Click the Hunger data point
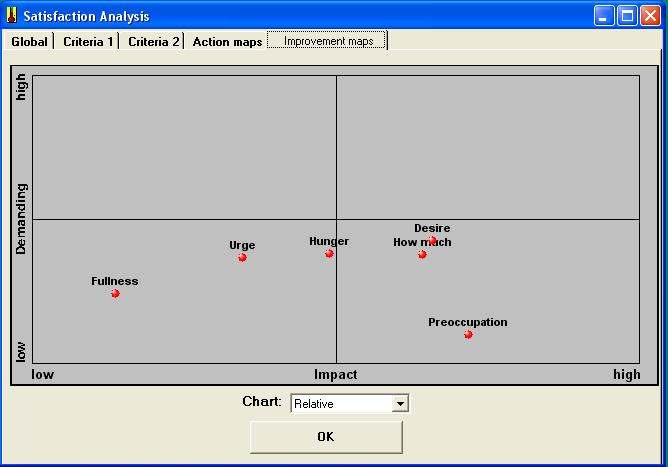668x467 pixels. [329, 254]
